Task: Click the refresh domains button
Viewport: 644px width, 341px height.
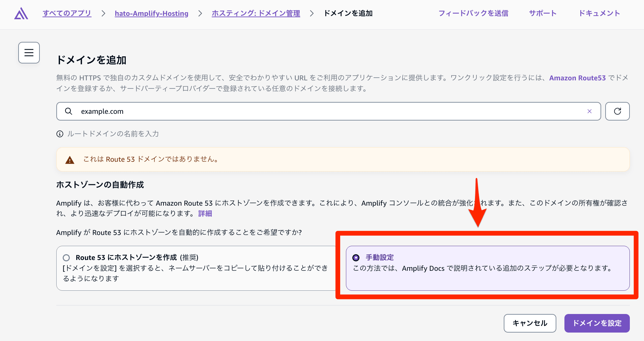Action: coord(617,111)
